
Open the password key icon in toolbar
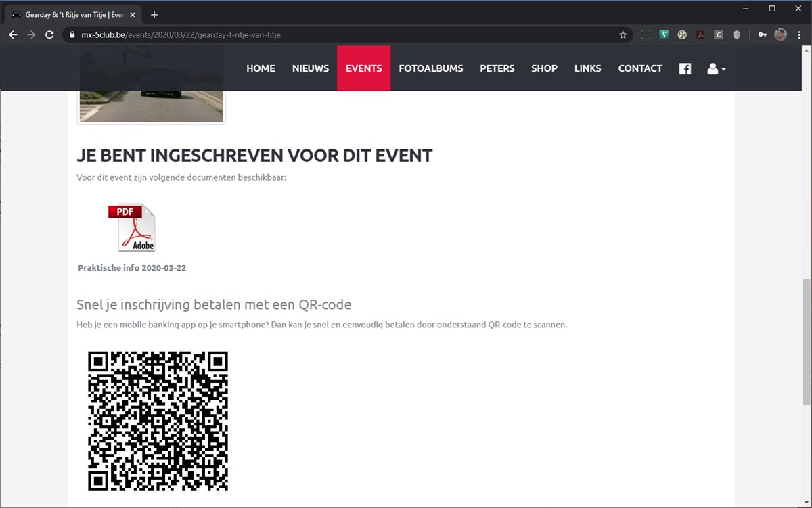click(x=763, y=34)
